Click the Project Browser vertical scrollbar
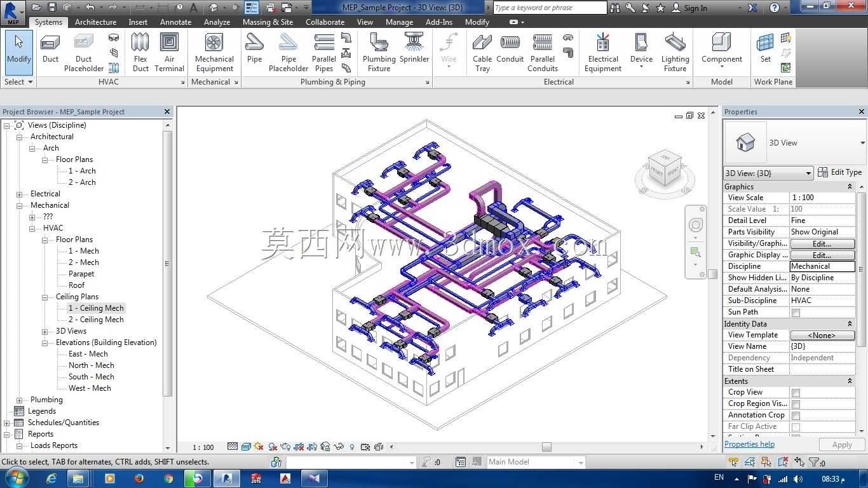The height and width of the screenshot is (488, 868). click(168, 263)
